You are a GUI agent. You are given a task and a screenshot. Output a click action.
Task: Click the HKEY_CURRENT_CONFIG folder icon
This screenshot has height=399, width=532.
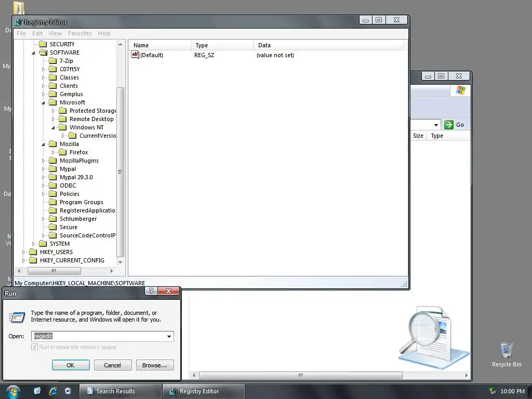pyautogui.click(x=33, y=260)
